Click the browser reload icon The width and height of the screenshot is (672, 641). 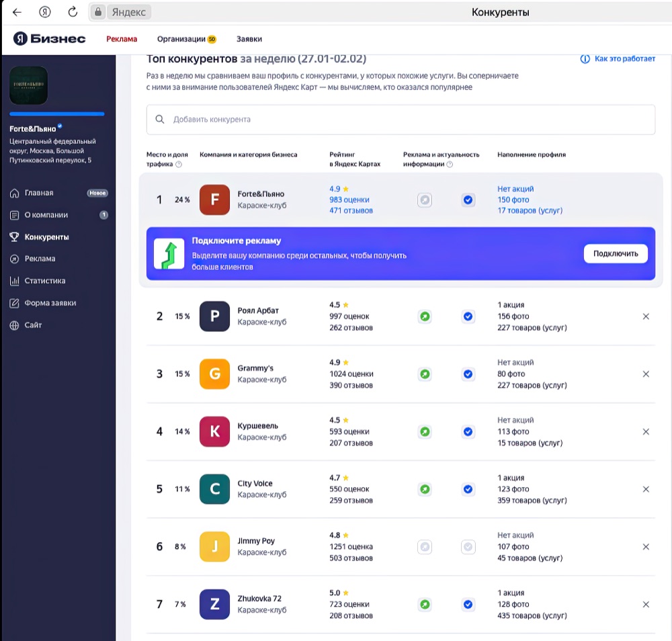tap(73, 12)
